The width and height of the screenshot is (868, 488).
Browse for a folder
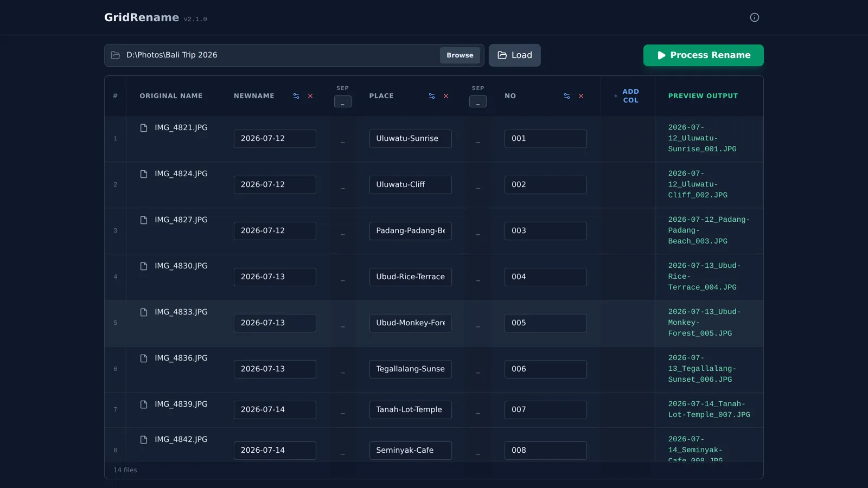(x=460, y=55)
